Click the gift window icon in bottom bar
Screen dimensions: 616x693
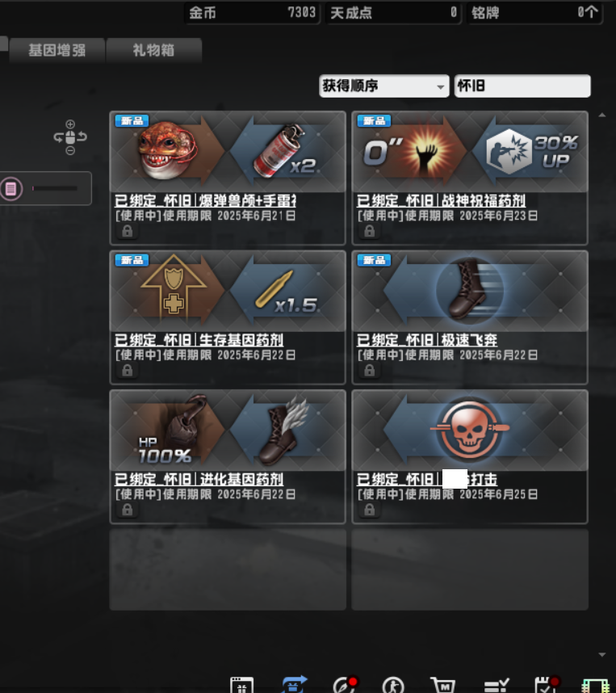241,685
